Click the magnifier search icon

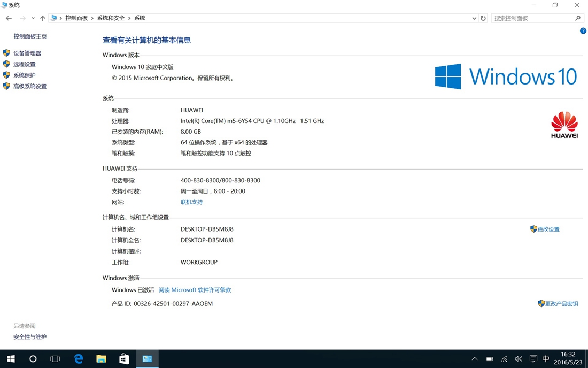(578, 18)
